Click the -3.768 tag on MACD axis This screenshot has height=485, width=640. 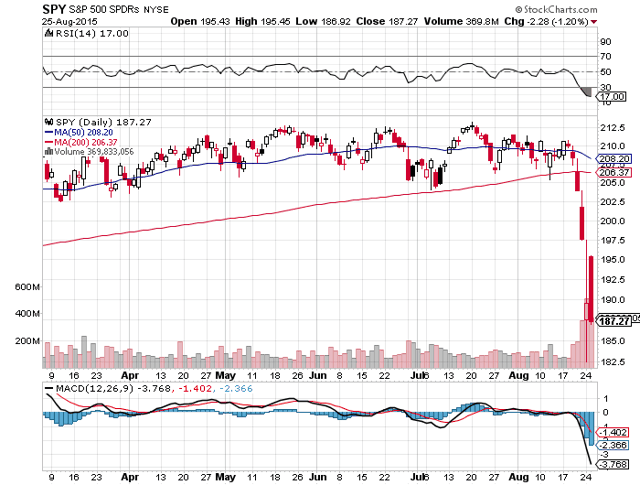tap(613, 465)
